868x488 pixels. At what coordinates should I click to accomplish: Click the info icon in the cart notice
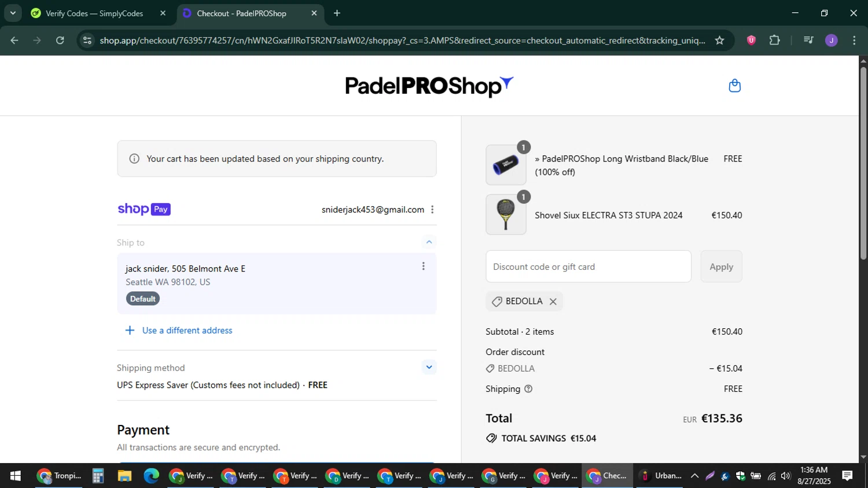tap(134, 159)
